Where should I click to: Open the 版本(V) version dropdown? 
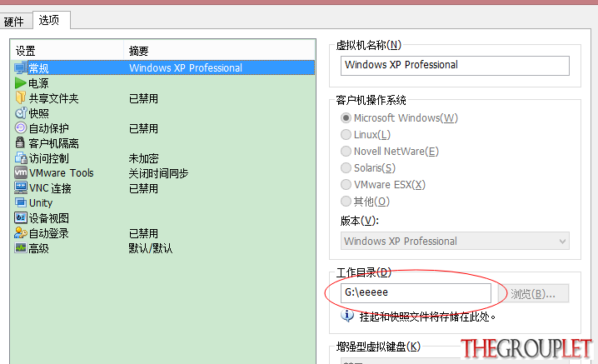click(455, 242)
